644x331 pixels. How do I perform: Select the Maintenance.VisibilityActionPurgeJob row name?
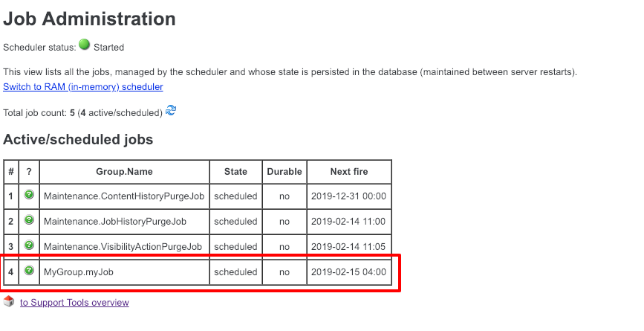click(123, 247)
